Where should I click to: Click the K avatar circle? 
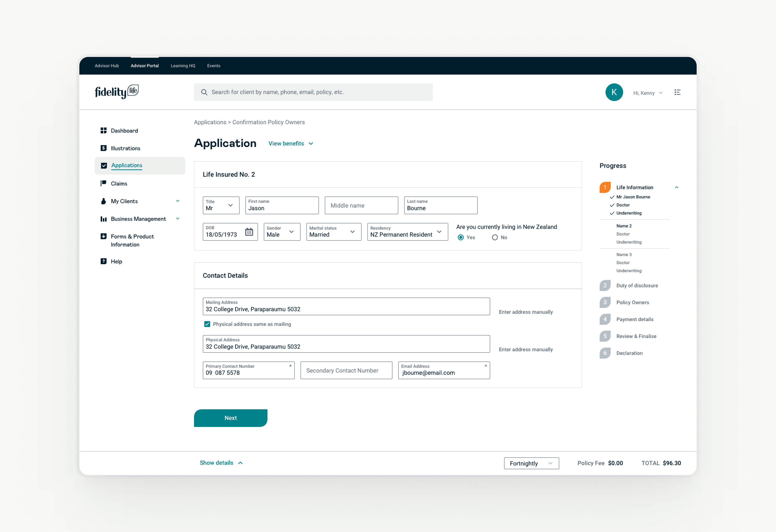614,92
